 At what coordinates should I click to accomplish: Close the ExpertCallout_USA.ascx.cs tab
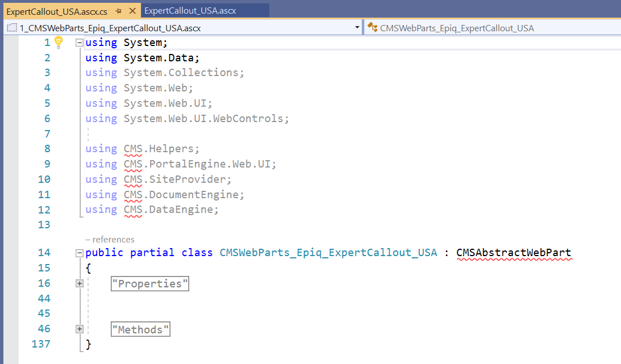coord(132,11)
